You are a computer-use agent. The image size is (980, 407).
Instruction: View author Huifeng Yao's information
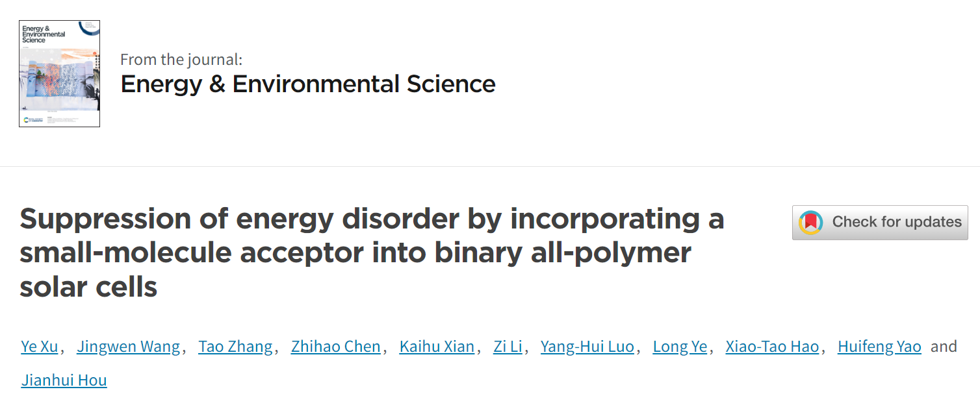click(x=879, y=347)
